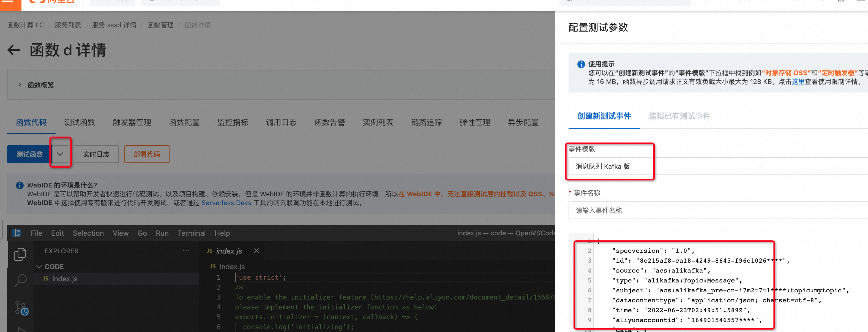This screenshot has width=868, height=332.
Task: Go to 服务列表 breadcrumb
Action: (x=68, y=25)
